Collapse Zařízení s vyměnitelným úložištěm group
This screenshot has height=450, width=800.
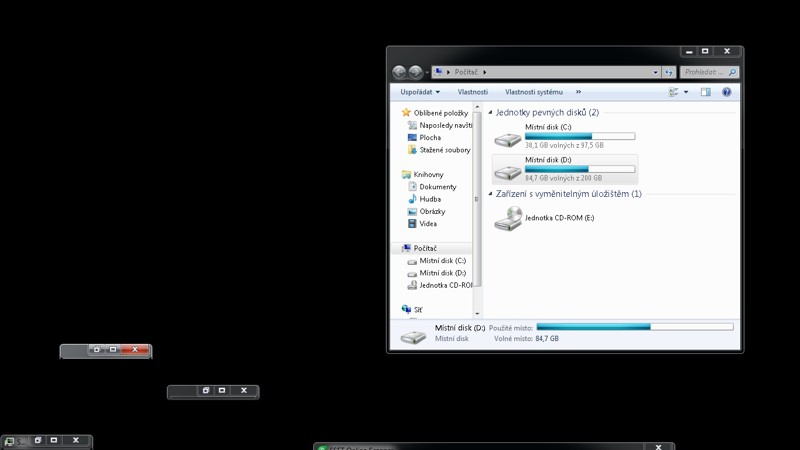tap(490, 194)
